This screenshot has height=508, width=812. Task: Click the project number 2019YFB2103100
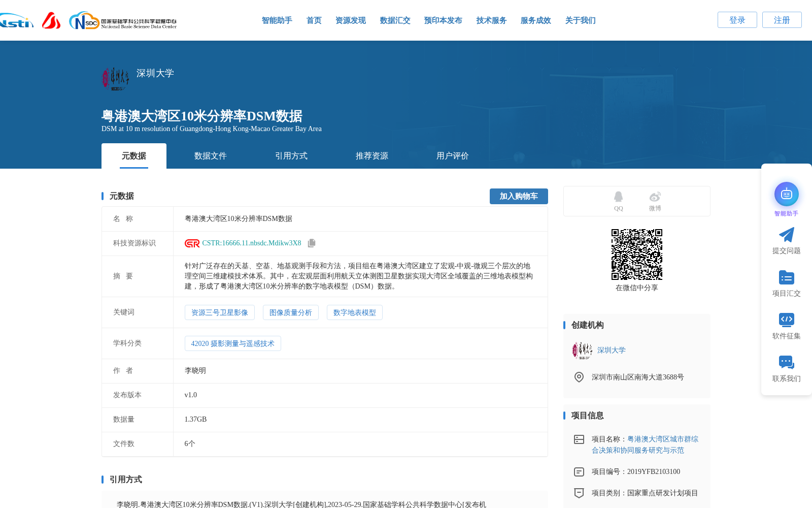click(654, 472)
